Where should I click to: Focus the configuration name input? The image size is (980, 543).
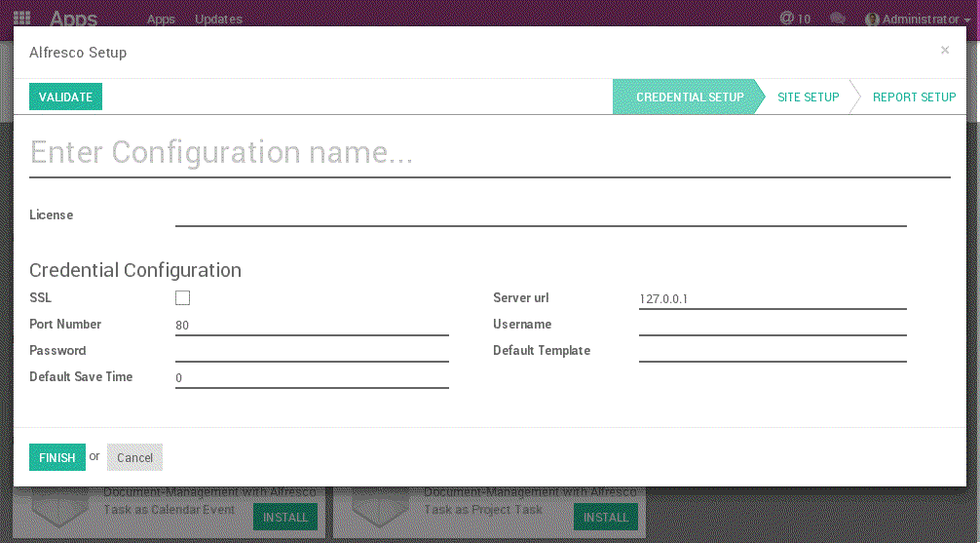[490, 153]
